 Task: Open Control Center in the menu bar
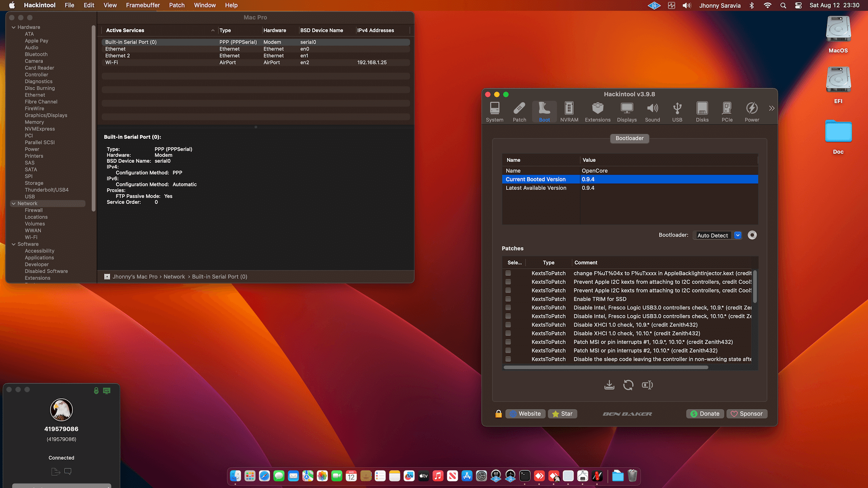(x=798, y=5)
